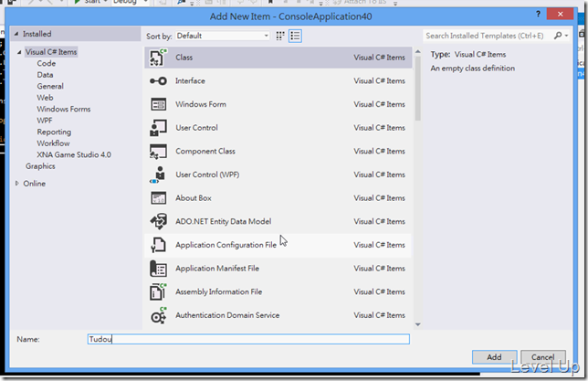Click 'About Box' template name
The height and width of the screenshot is (381, 588).
point(194,198)
